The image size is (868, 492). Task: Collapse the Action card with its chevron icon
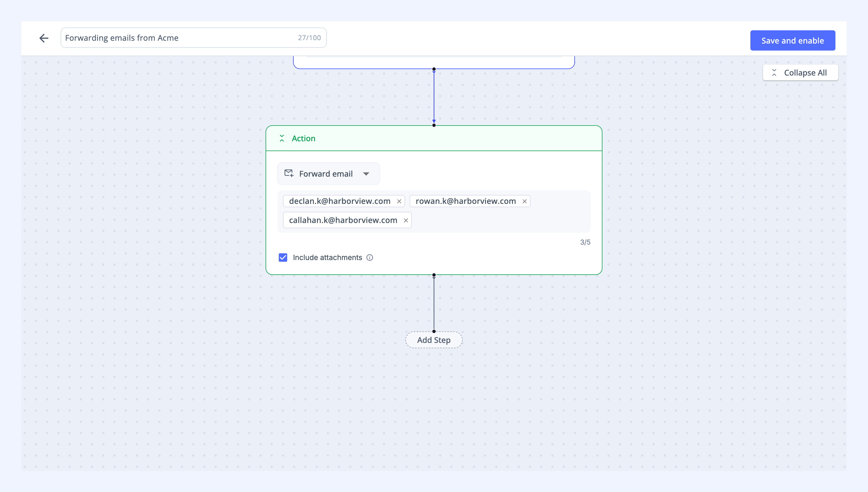coord(282,138)
